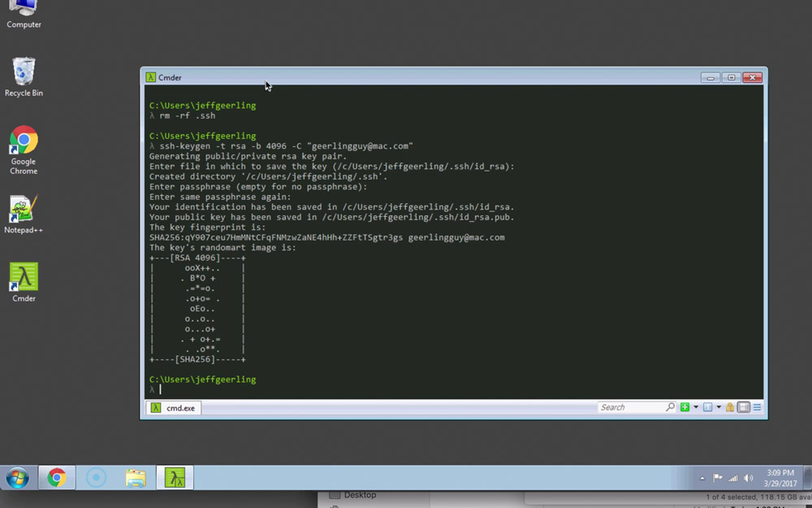Click the blue circular taskbar app icon
Image resolution: width=812 pixels, height=508 pixels.
coord(96,477)
